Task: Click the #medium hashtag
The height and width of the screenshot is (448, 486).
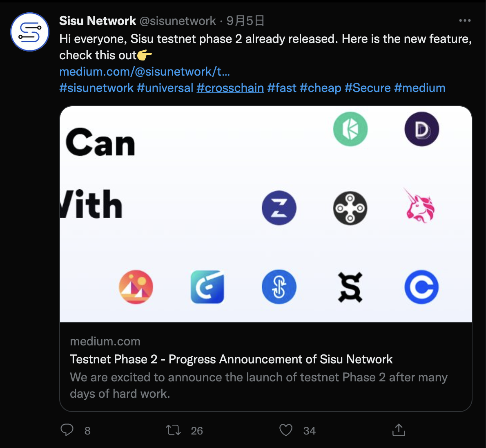Action: [x=419, y=88]
